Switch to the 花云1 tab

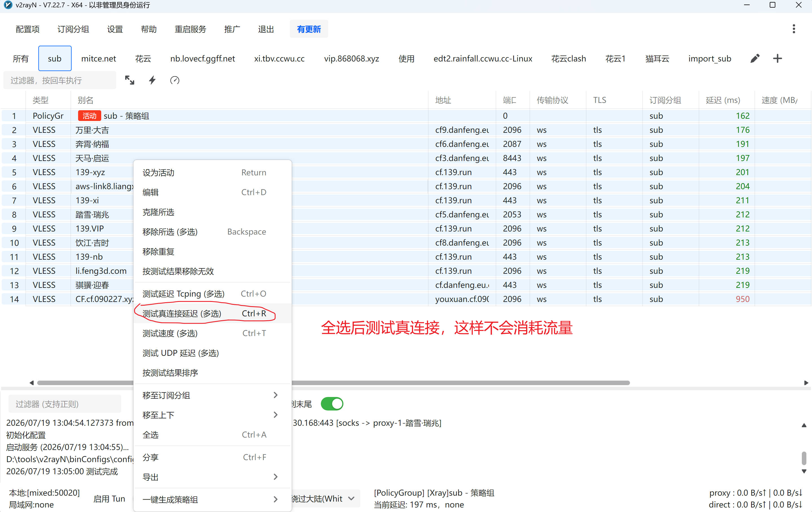pos(615,59)
